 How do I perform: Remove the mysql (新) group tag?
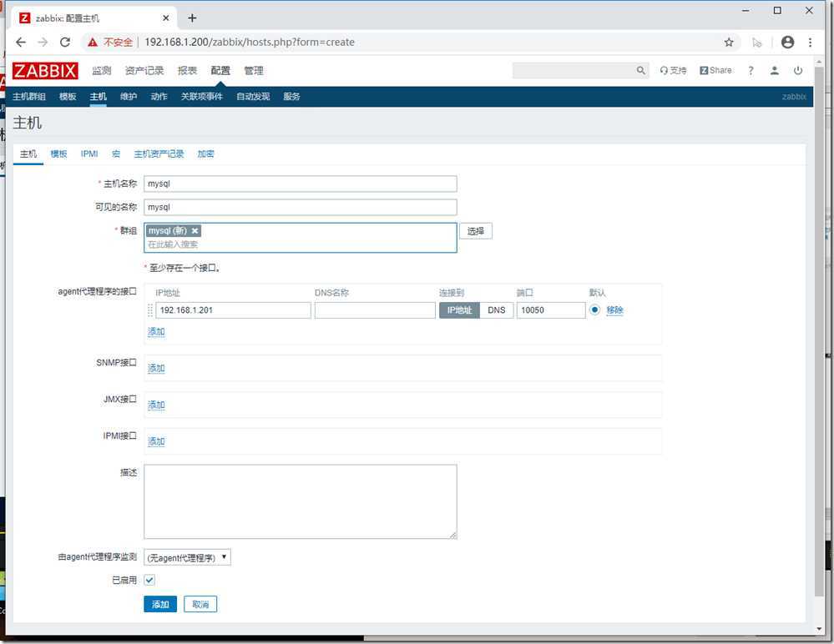pyautogui.click(x=195, y=231)
